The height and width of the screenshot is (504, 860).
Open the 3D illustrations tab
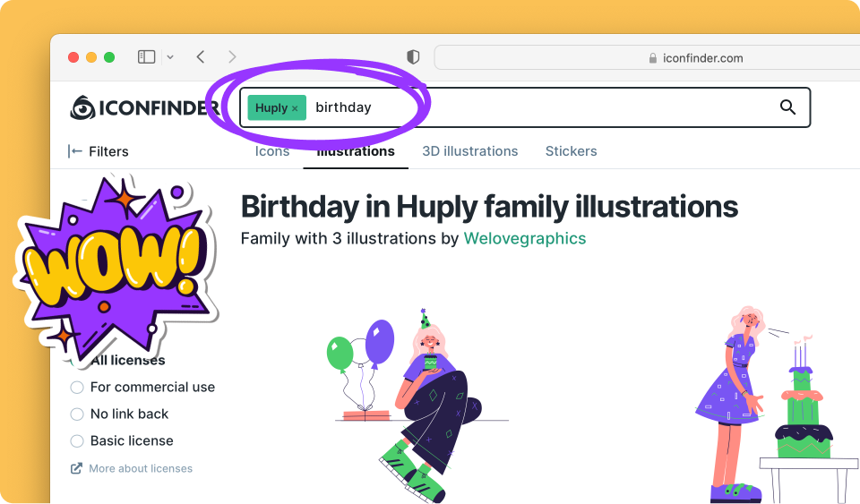point(470,151)
